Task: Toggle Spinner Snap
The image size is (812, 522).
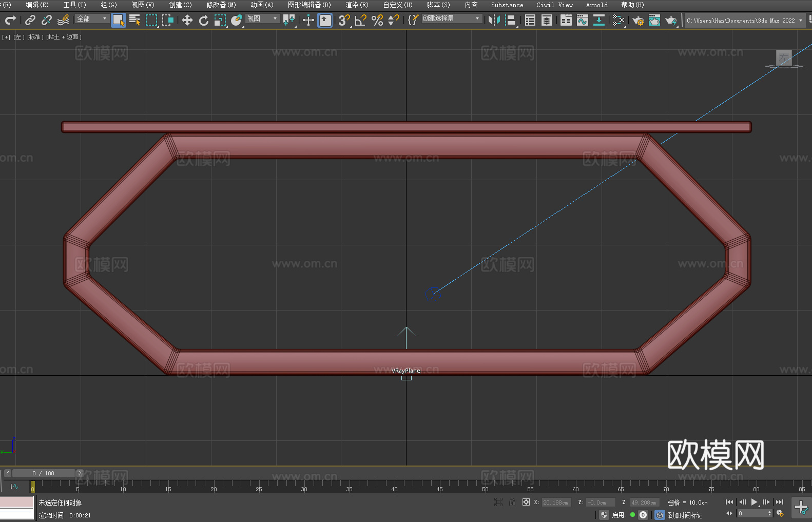Action: 394,20
